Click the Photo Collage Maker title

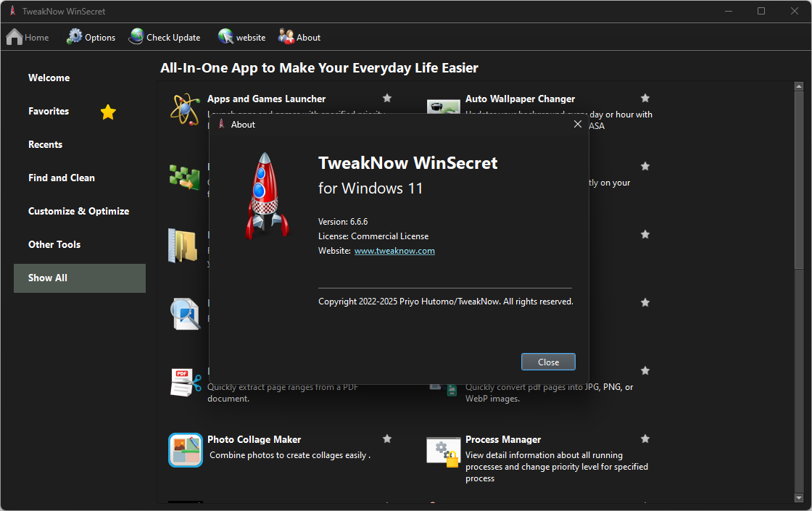click(254, 439)
